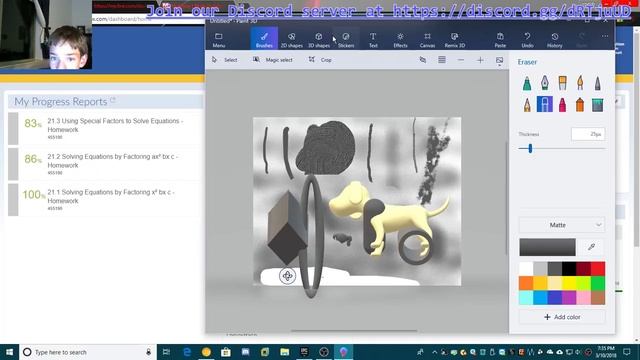Select the Pencil brush
This screenshot has height=360, width=640.
click(527, 104)
